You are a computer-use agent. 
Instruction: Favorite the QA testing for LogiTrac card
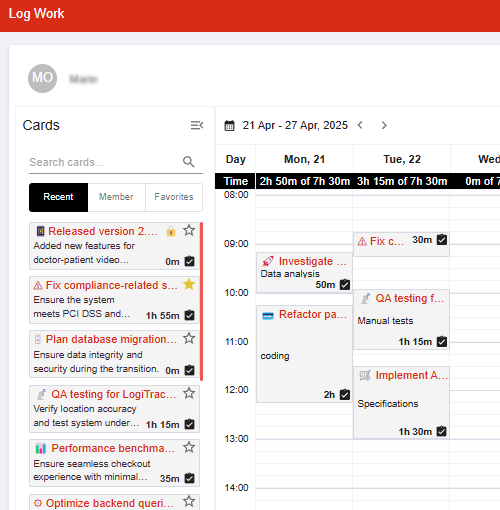(189, 393)
